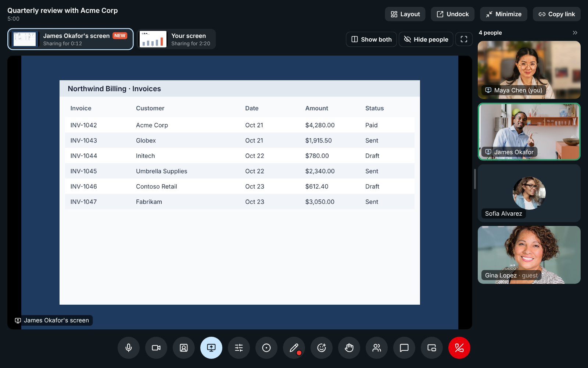
Task: Click the Fabrikam customer cell
Action: [149, 202]
